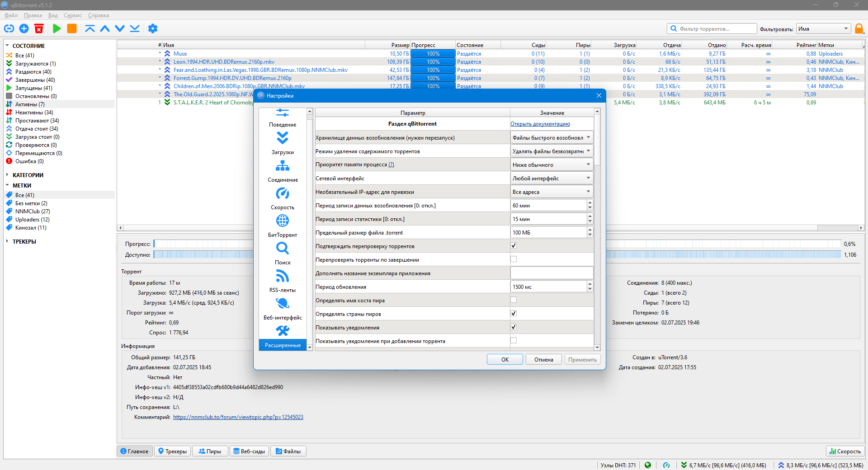Move torrent down in queue icon
The height and width of the screenshot is (470, 868).
coord(120,28)
